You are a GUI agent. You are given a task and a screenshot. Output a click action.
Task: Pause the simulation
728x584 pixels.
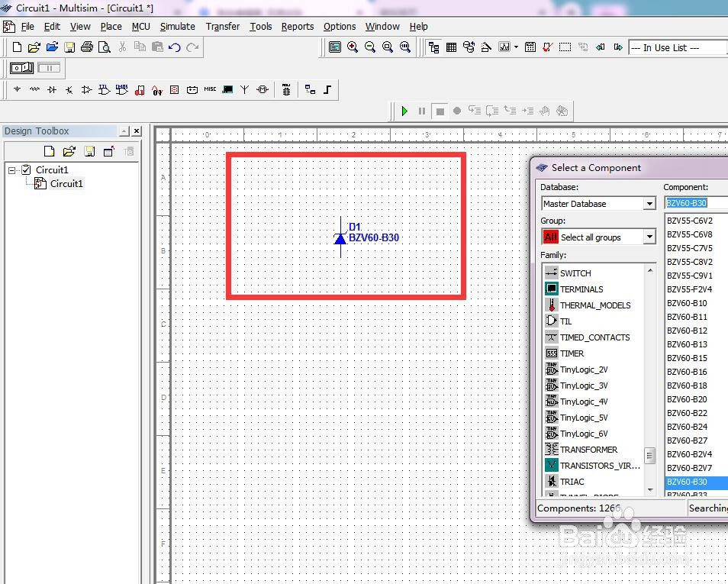[421, 111]
